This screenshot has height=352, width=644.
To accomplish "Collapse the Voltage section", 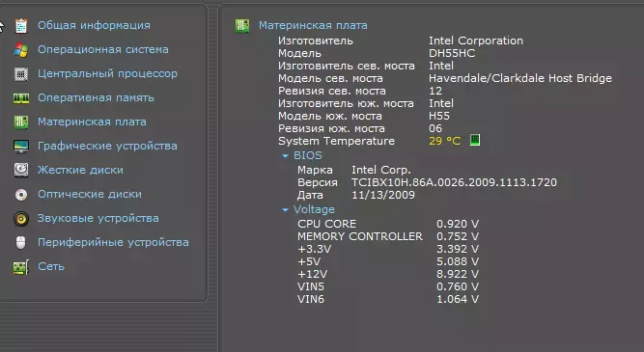I will pos(285,210).
